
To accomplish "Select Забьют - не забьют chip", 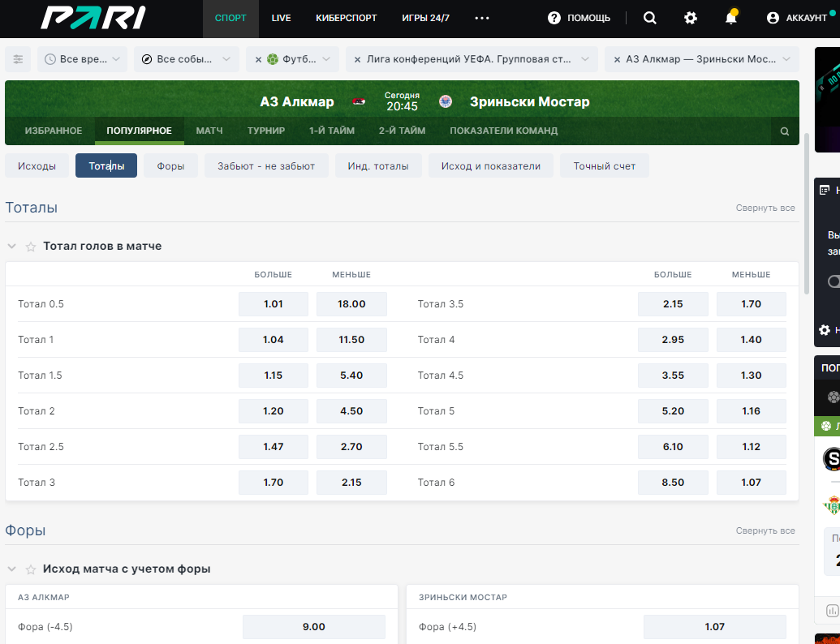I will (266, 166).
